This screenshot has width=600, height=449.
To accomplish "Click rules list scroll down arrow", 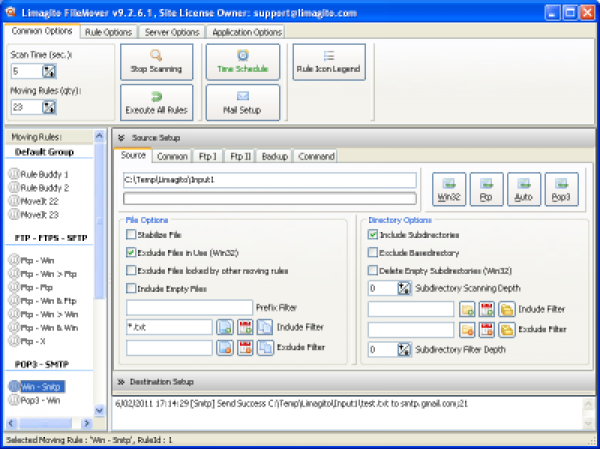I will 99,411.
